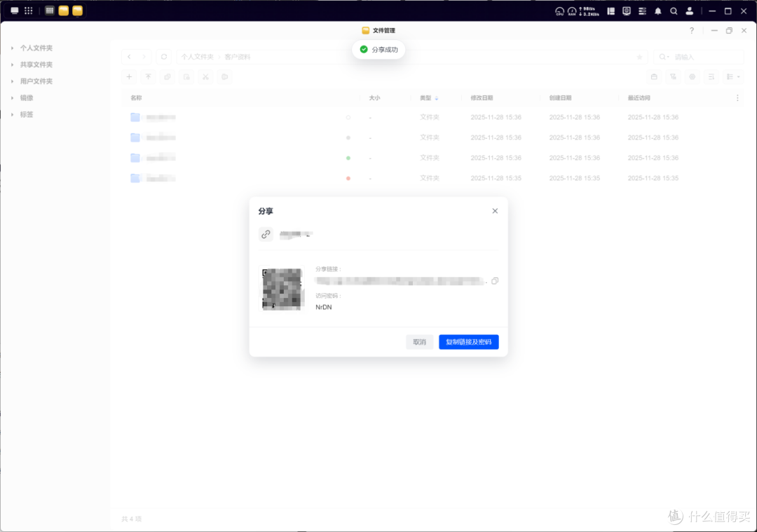This screenshot has width=757, height=532.
Task: Open the user account icon in the top bar
Action: tap(690, 11)
